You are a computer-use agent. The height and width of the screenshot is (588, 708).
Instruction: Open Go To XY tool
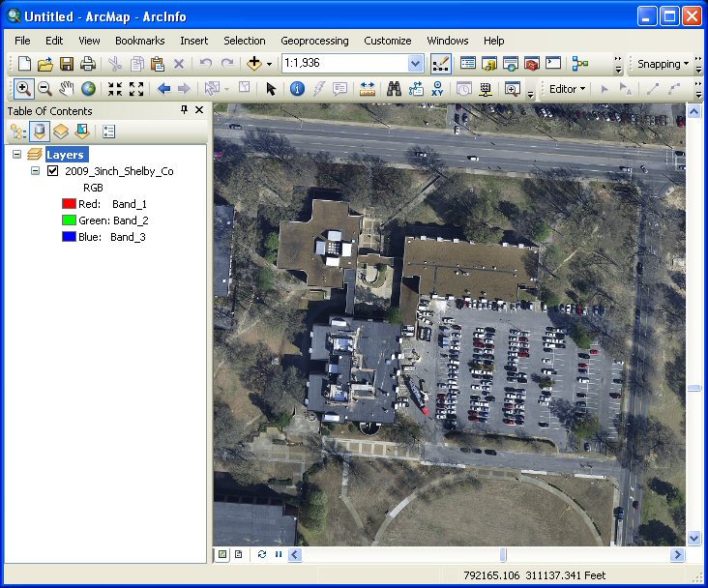437,89
